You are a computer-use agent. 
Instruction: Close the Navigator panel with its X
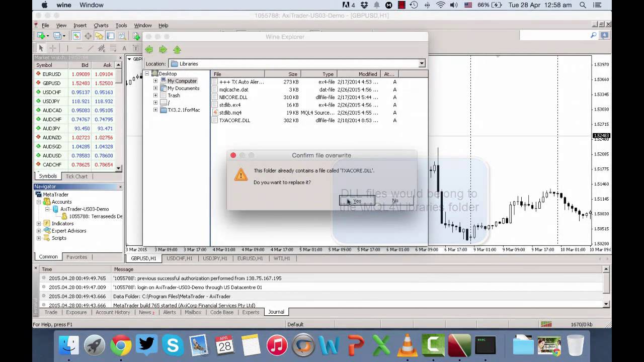tap(120, 187)
